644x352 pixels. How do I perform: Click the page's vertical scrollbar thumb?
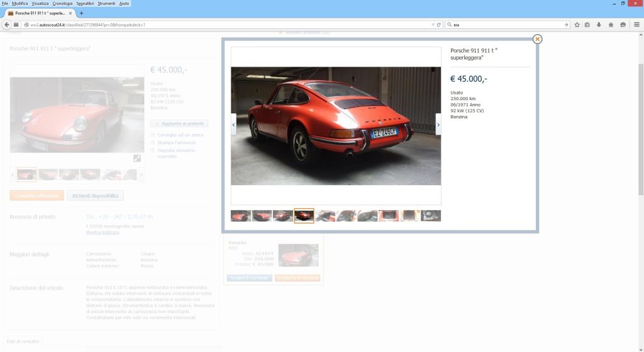[641, 130]
